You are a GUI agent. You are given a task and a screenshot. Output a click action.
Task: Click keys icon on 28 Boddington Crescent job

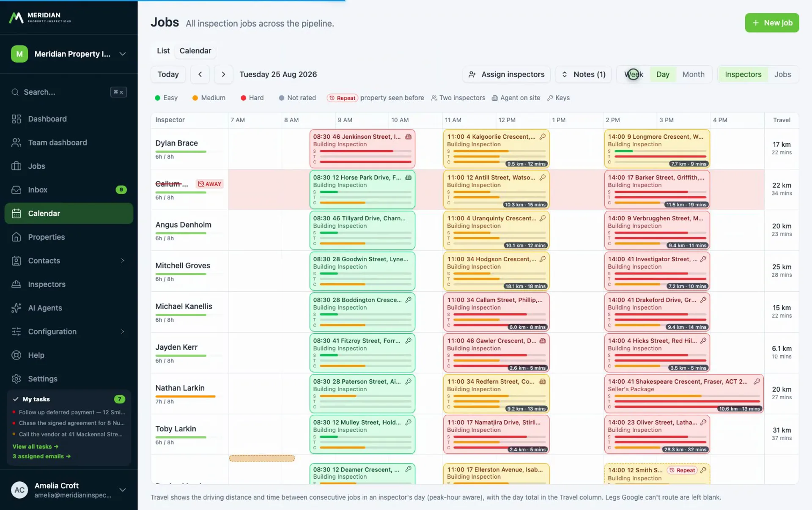tap(408, 300)
